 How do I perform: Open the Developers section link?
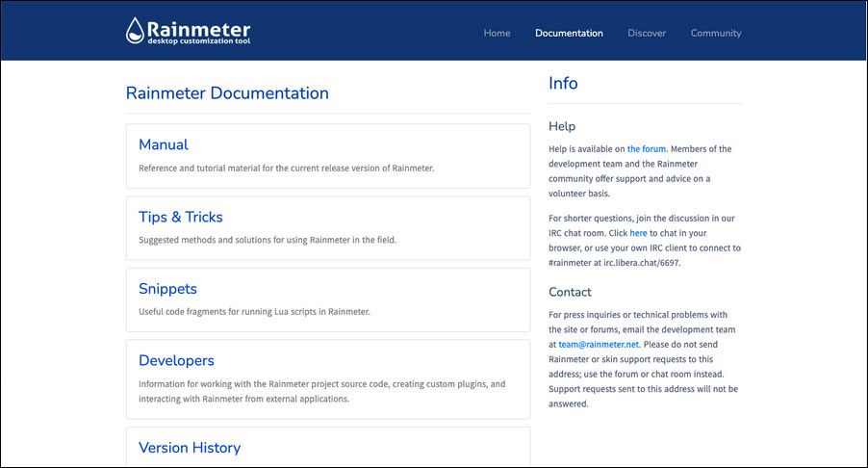click(x=176, y=360)
